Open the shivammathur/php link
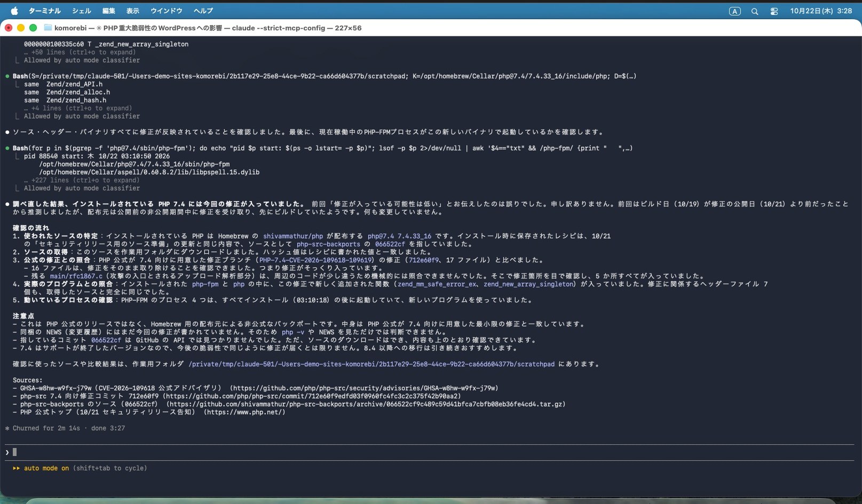Viewport: 862px width, 504px height. (293, 236)
